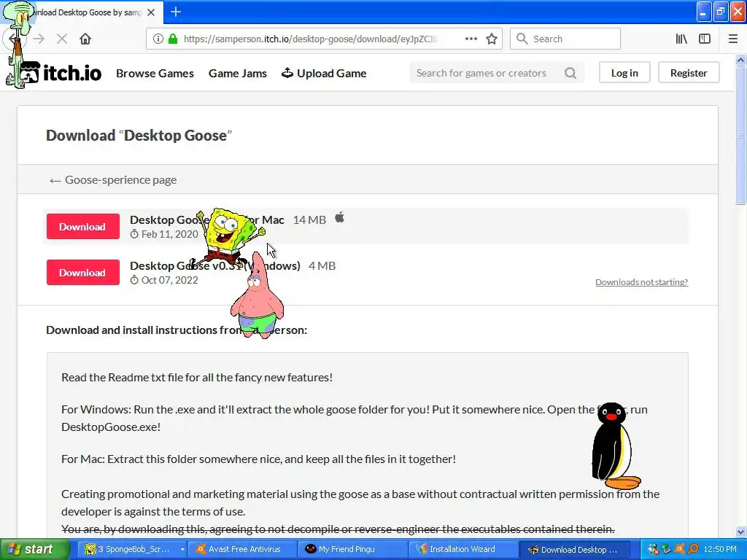Image resolution: width=747 pixels, height=560 pixels.
Task: Switch to My Friend Pingu taskbar item
Action: pos(354,550)
